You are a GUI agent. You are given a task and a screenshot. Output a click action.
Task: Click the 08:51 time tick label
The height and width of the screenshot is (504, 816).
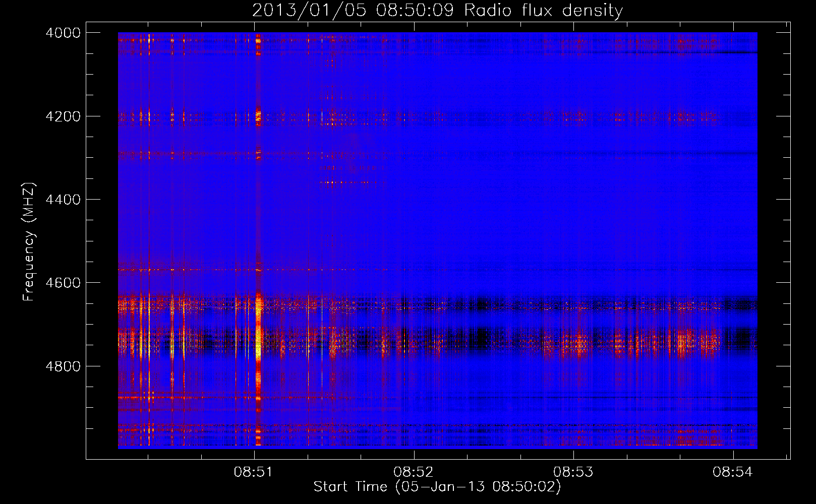(x=253, y=472)
